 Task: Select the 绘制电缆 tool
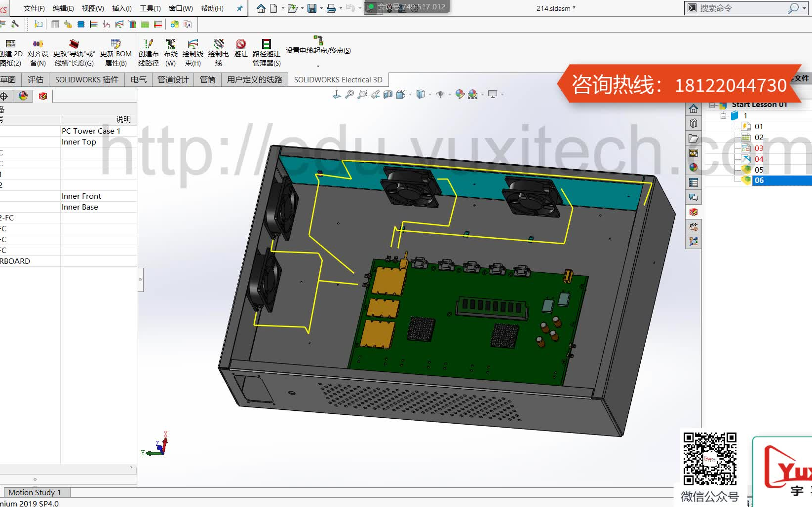[x=219, y=53]
